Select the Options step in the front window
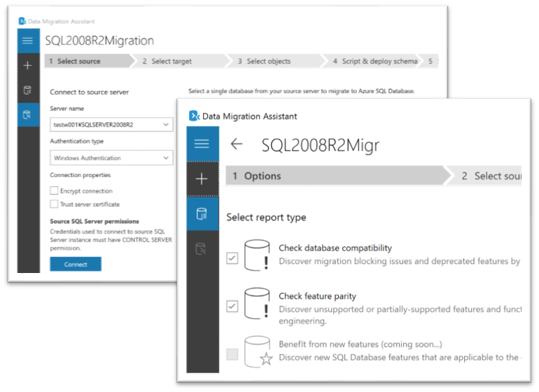The width and height of the screenshot is (539, 392). point(258,176)
